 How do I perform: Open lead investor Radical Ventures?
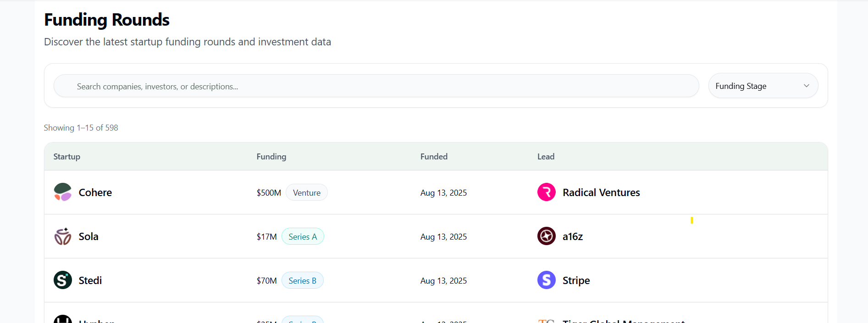point(601,192)
